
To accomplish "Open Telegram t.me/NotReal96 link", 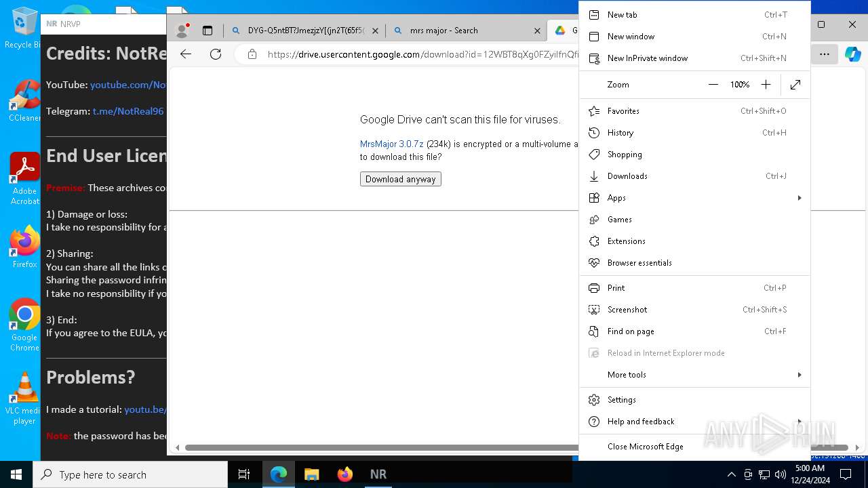I will pyautogui.click(x=128, y=111).
